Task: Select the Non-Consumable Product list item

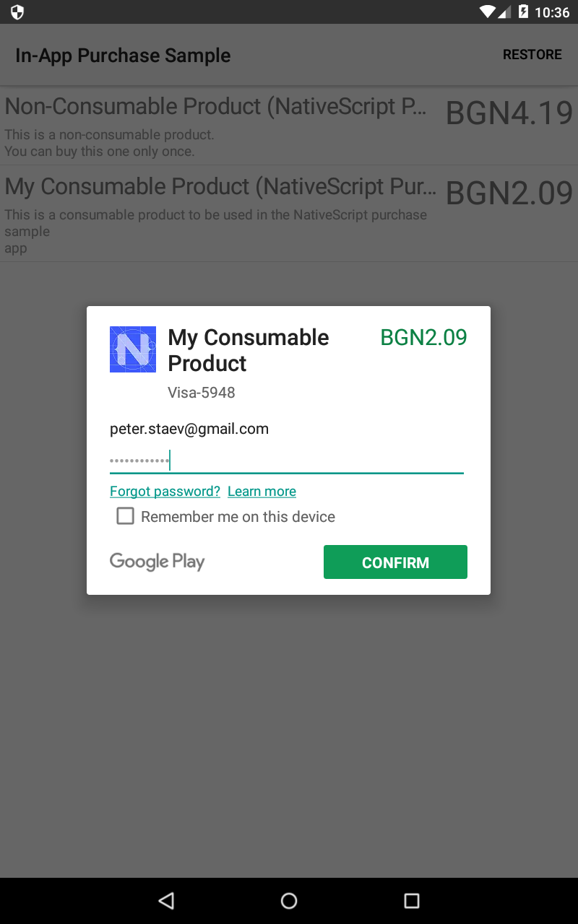Action: (289, 126)
